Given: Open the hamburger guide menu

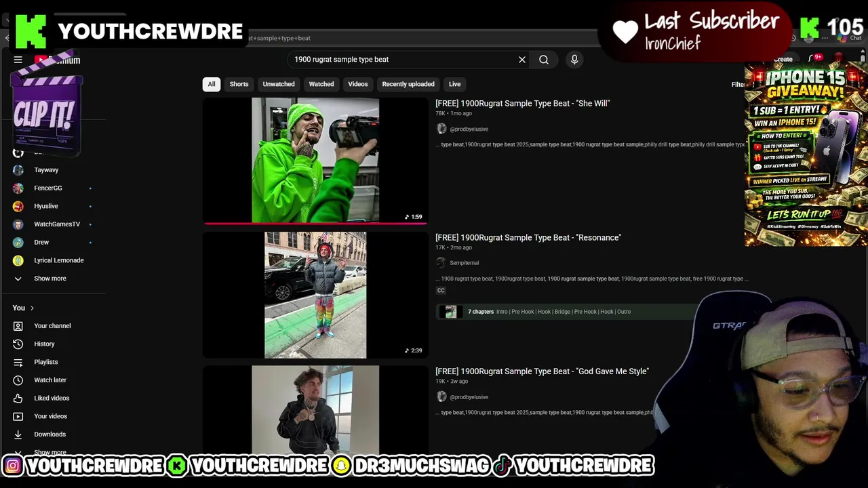Looking at the screenshot, I should pos(18,60).
